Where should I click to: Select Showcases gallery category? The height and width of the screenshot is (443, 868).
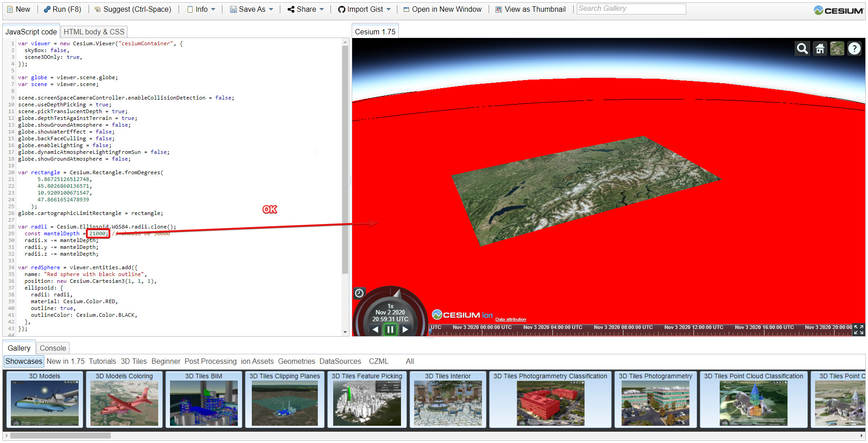(x=24, y=361)
